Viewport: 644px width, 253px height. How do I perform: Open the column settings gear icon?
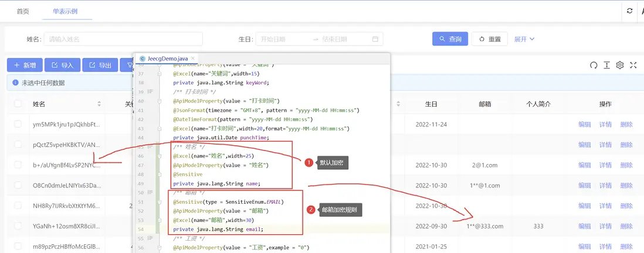(x=620, y=65)
